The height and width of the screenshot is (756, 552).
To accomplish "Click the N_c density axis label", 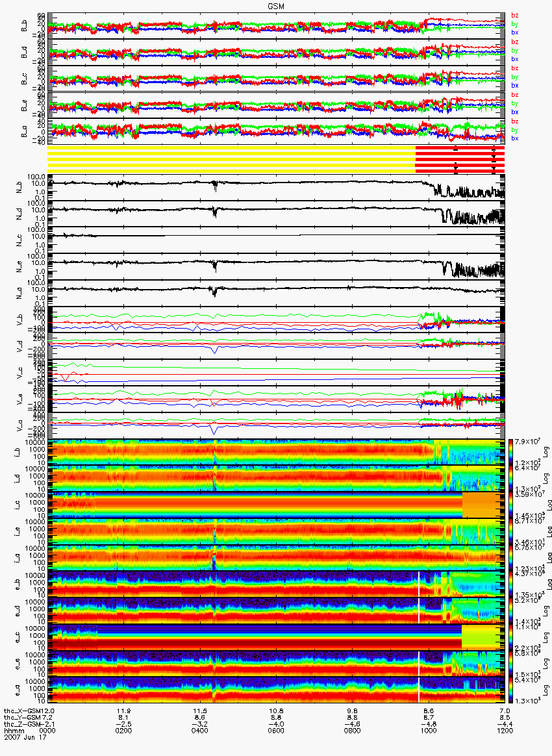I will pyautogui.click(x=19, y=240).
